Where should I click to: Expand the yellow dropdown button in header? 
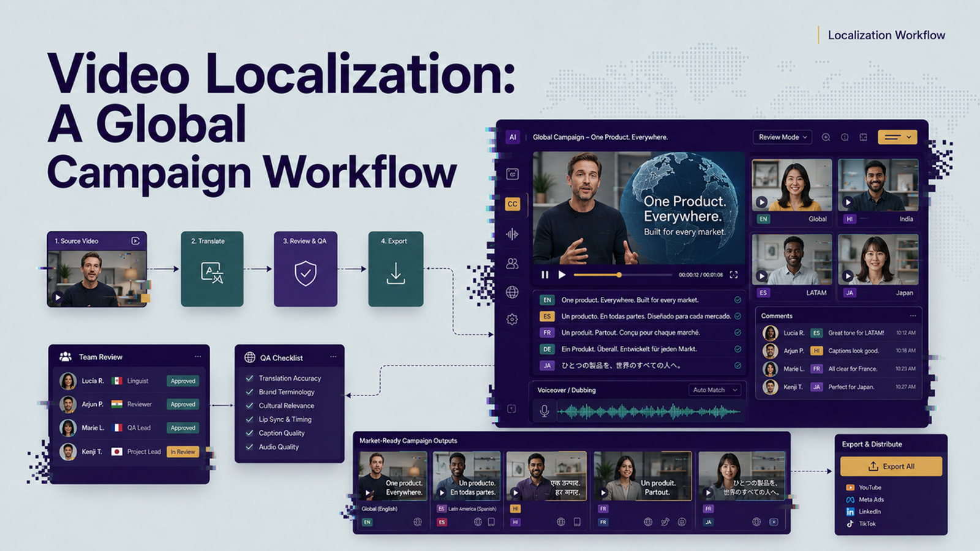(897, 137)
